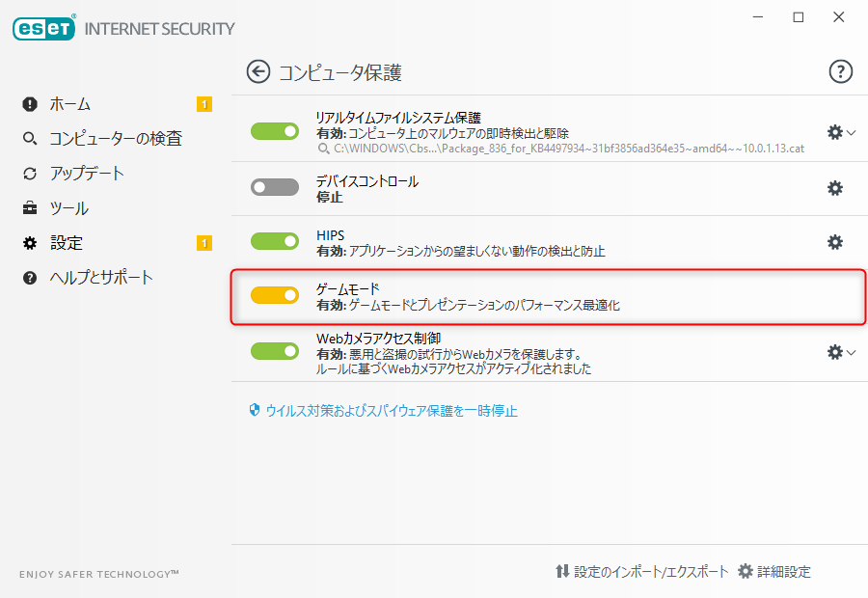The width and height of the screenshot is (868, 598).
Task: Enable the デバイスコントロール toggle
Action: [275, 189]
